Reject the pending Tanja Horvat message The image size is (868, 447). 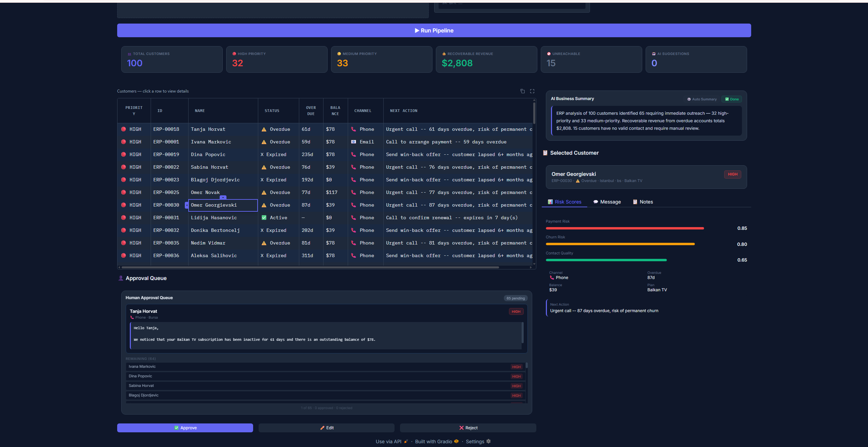(x=468, y=428)
